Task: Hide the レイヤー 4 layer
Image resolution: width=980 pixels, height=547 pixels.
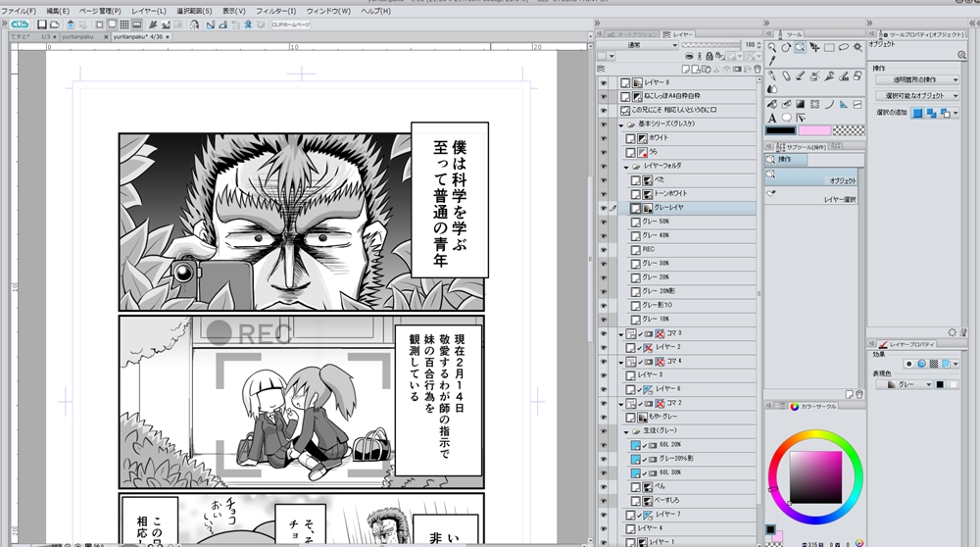Action: [x=604, y=528]
